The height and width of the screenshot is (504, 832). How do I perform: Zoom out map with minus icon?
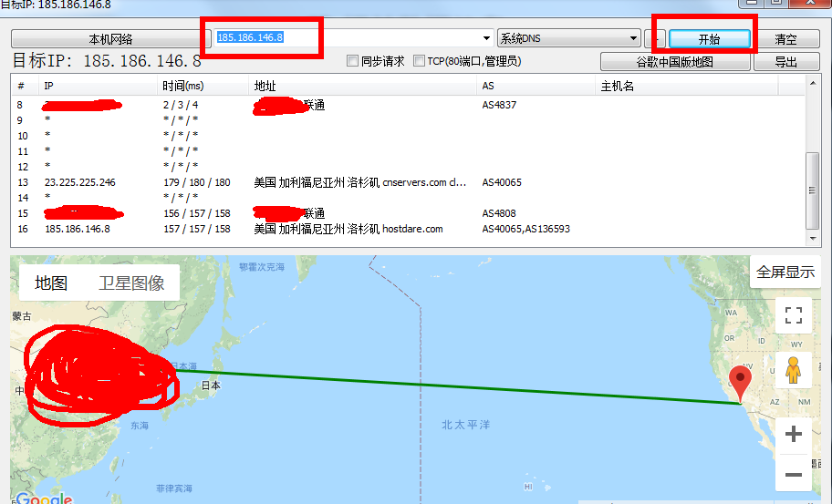tap(794, 474)
